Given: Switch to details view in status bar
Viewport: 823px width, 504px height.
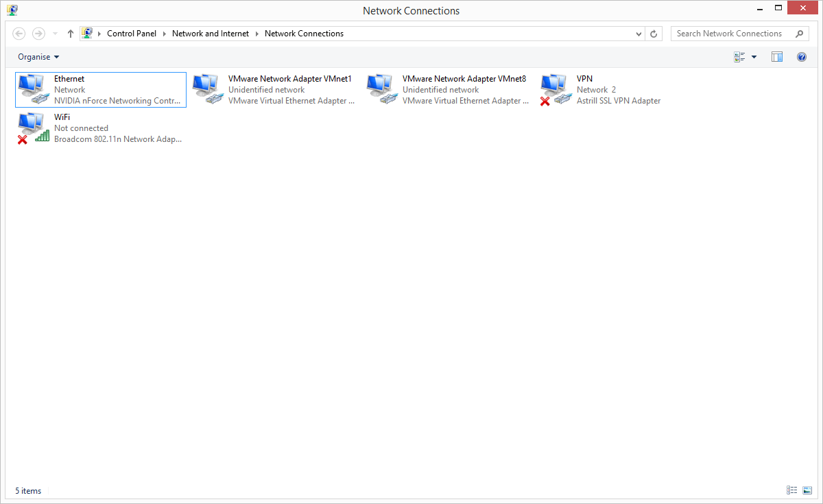Looking at the screenshot, I should [x=792, y=490].
